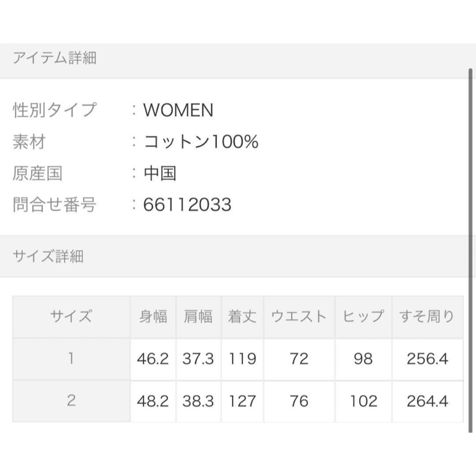Screen dimensions: 476x476
Task: Click the 中国 country of origin value
Action: click(160, 173)
